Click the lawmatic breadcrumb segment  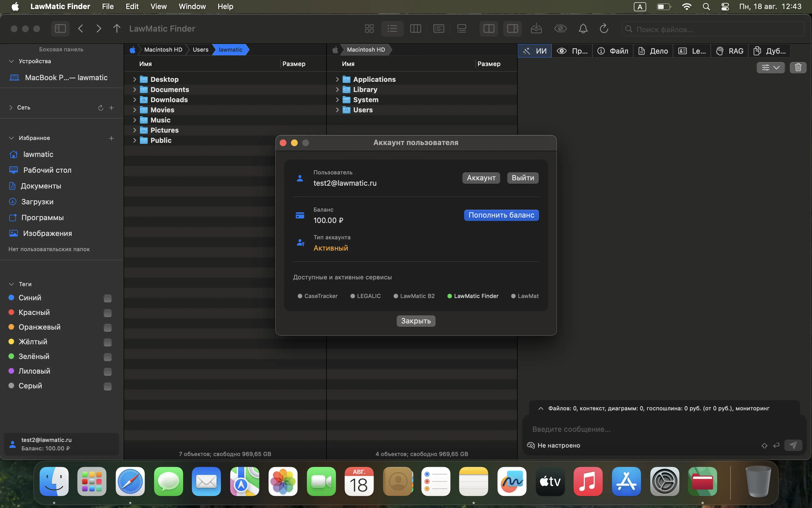pyautogui.click(x=231, y=50)
